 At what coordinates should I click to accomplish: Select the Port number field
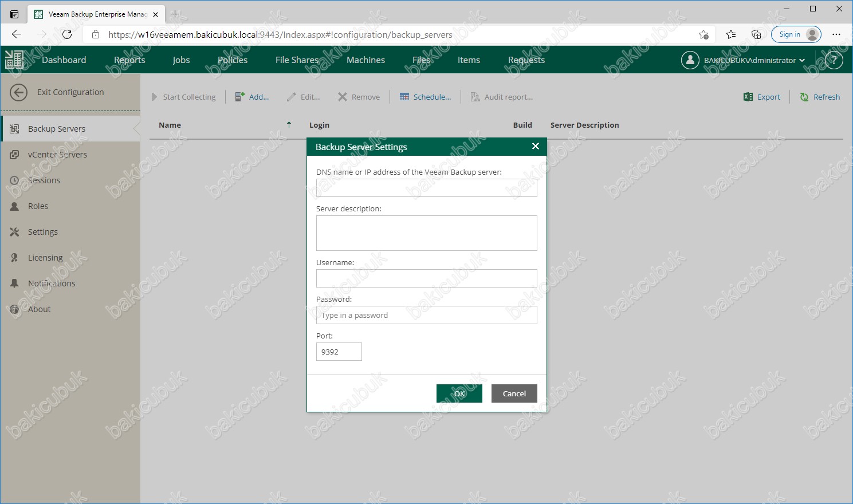click(339, 352)
